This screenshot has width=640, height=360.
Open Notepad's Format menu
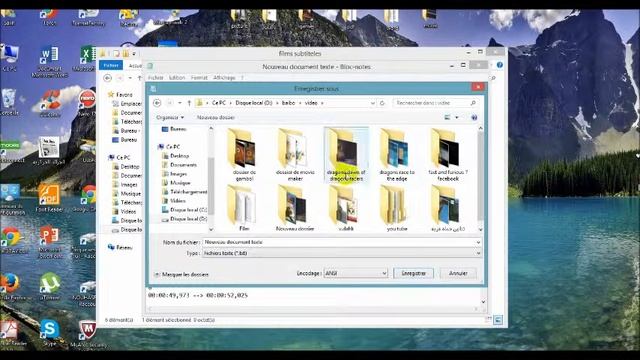click(199, 78)
